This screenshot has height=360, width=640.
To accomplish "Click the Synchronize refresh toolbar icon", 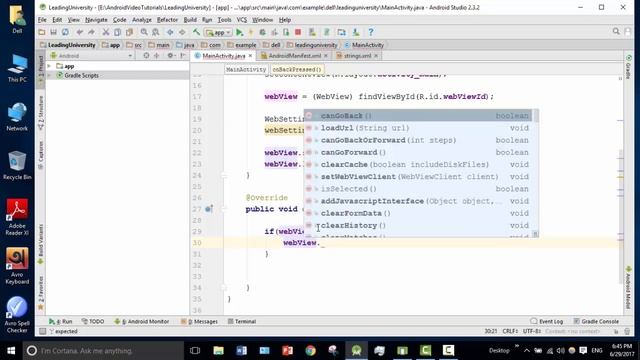I will 65,32.
